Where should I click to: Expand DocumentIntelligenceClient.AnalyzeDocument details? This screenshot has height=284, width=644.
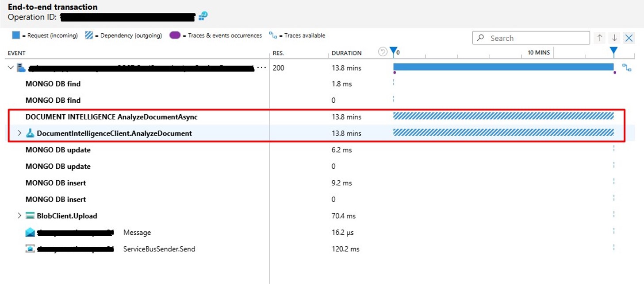tap(19, 133)
